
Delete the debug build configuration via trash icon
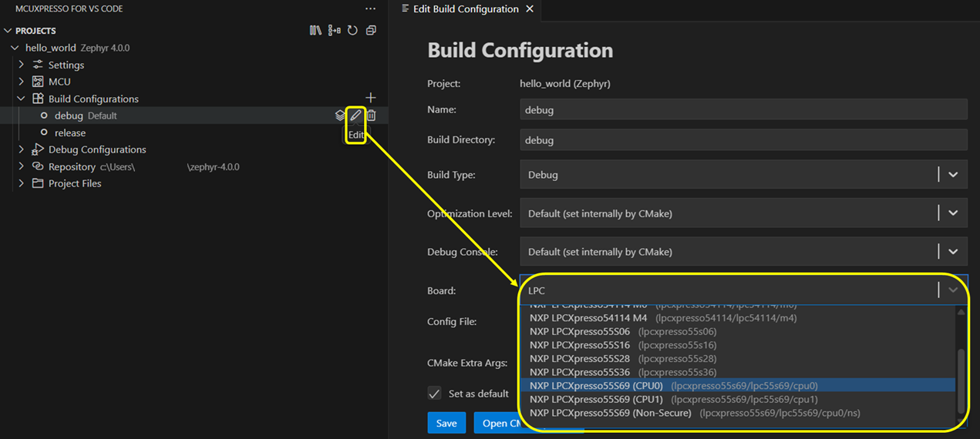[x=372, y=116]
